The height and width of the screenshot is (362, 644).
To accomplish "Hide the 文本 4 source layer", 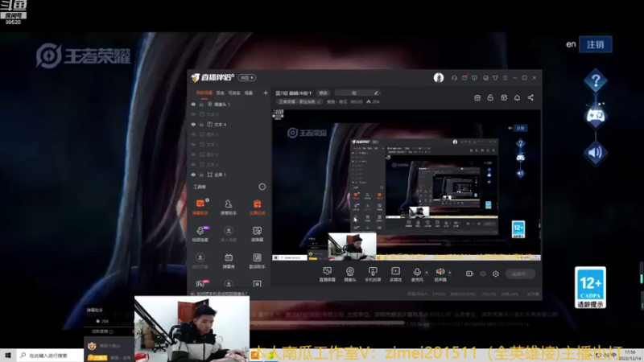I will (x=193, y=125).
